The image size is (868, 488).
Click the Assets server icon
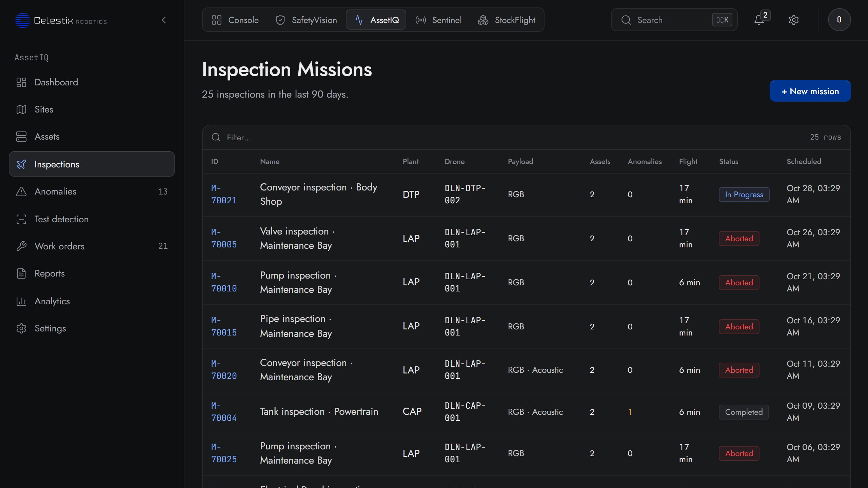(x=21, y=137)
